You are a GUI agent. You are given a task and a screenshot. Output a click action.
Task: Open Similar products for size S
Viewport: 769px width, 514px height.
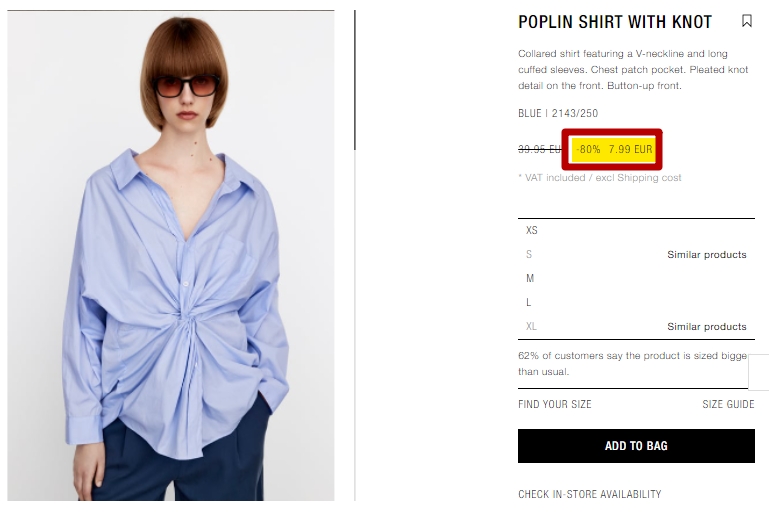[707, 255]
